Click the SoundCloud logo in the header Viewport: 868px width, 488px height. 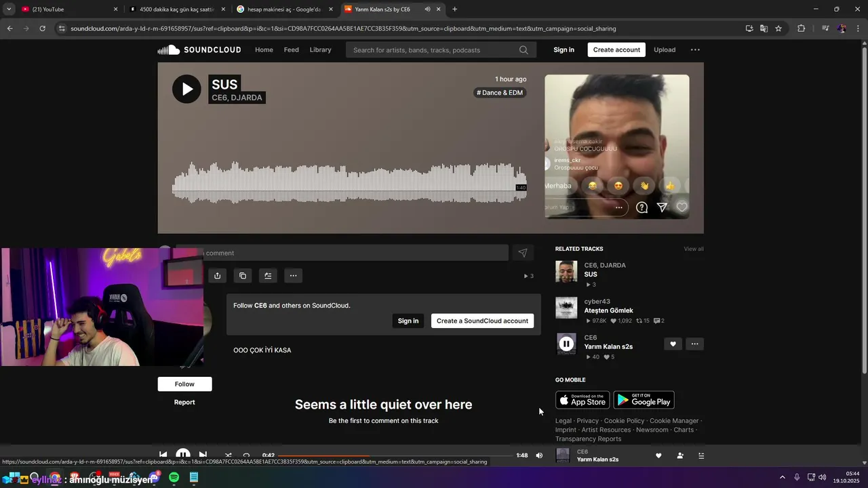click(199, 50)
